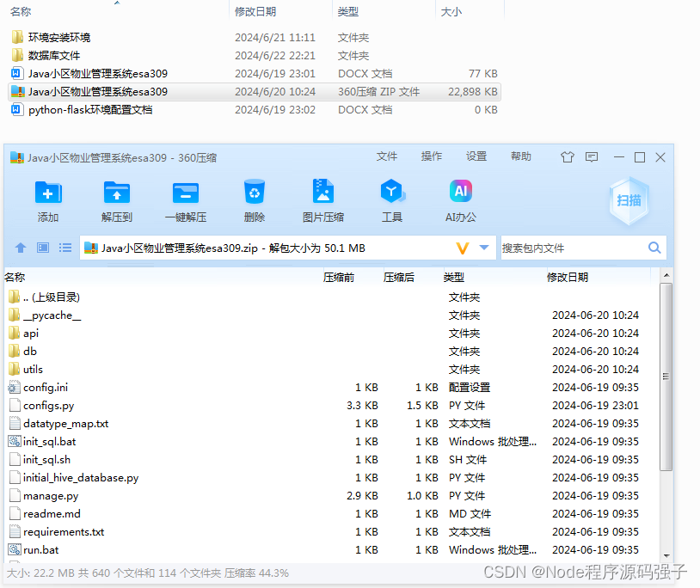
Task: Click the 扫描 scan button
Action: coord(629,199)
